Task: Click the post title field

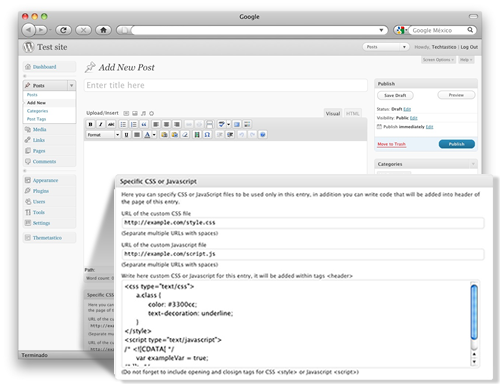Action: pyautogui.click(x=226, y=85)
